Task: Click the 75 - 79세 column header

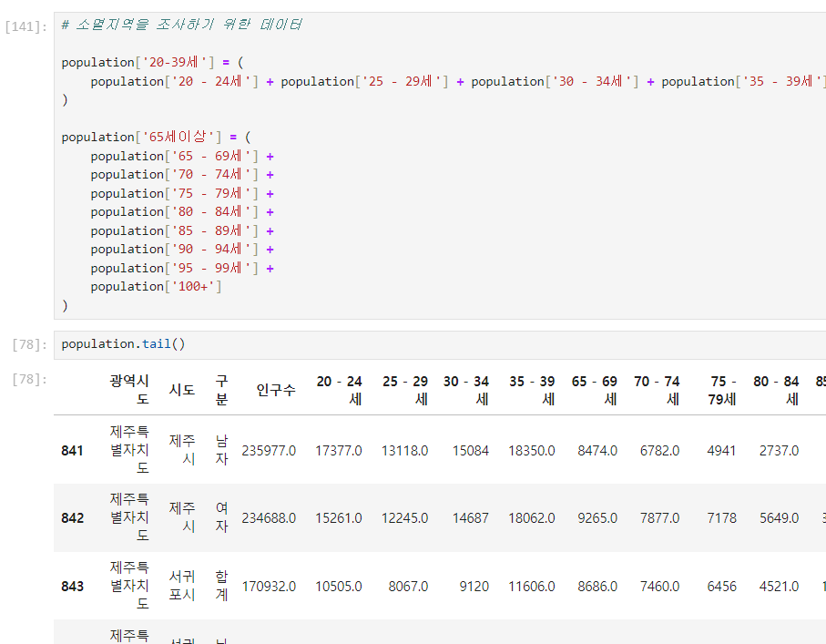Action: pyautogui.click(x=722, y=390)
